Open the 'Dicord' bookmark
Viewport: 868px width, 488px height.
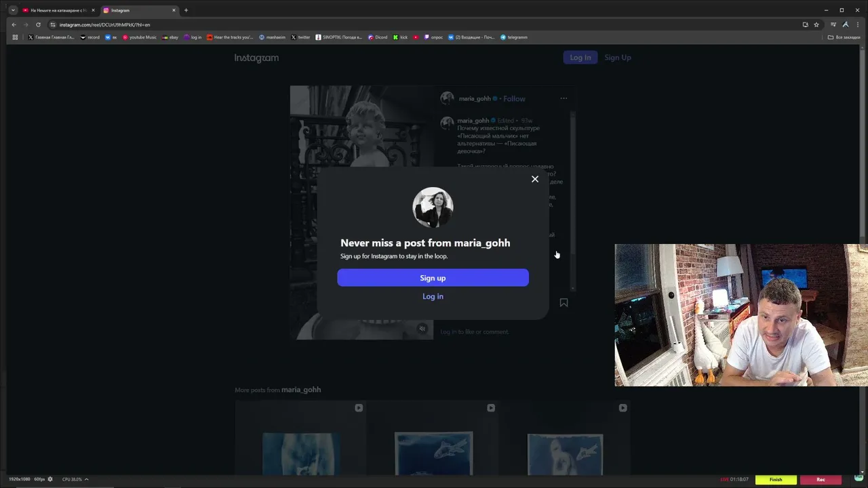point(378,37)
